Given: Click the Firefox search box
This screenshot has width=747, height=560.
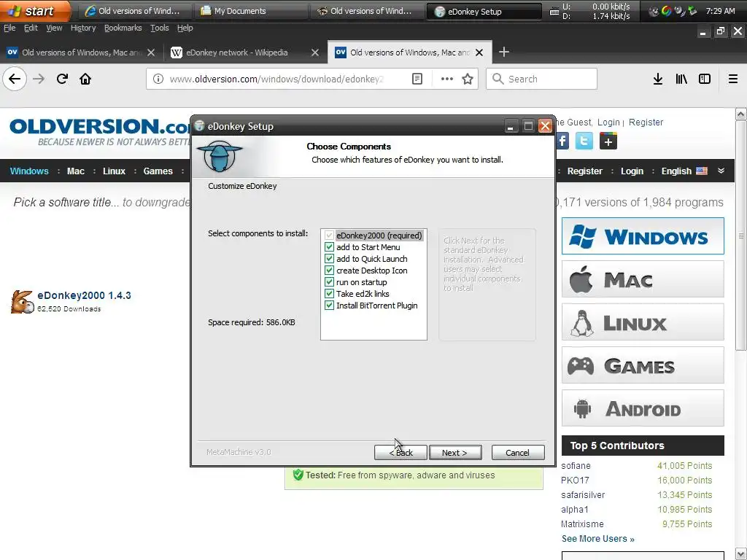Looking at the screenshot, I should pyautogui.click(x=542, y=79).
